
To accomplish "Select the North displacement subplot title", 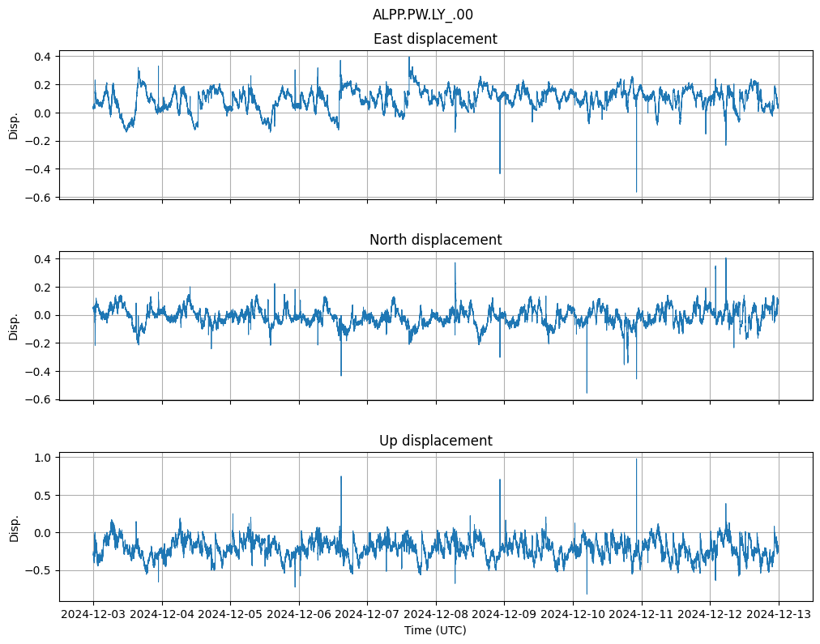I will point(435,240).
